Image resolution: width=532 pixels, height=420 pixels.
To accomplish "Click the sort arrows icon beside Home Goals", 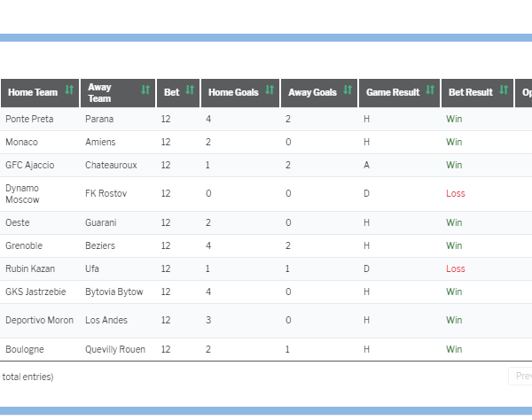I will click(270, 91).
